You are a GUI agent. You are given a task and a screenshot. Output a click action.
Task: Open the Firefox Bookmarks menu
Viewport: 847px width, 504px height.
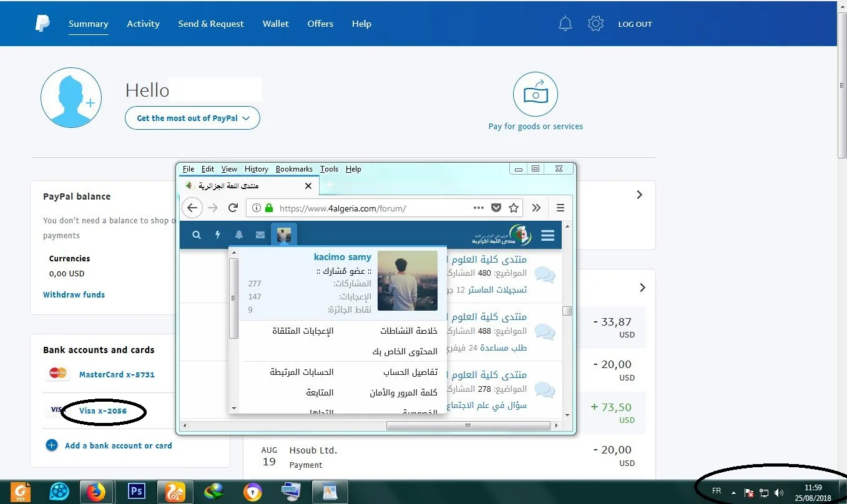tap(294, 169)
